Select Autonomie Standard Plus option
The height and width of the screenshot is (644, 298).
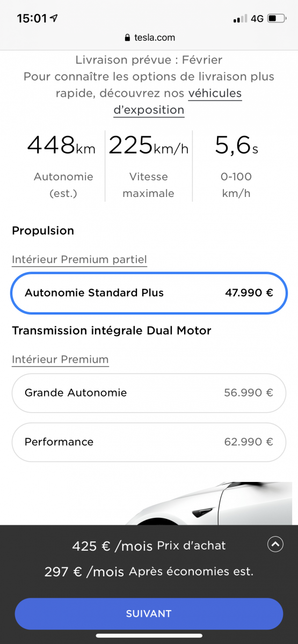pos(149,293)
